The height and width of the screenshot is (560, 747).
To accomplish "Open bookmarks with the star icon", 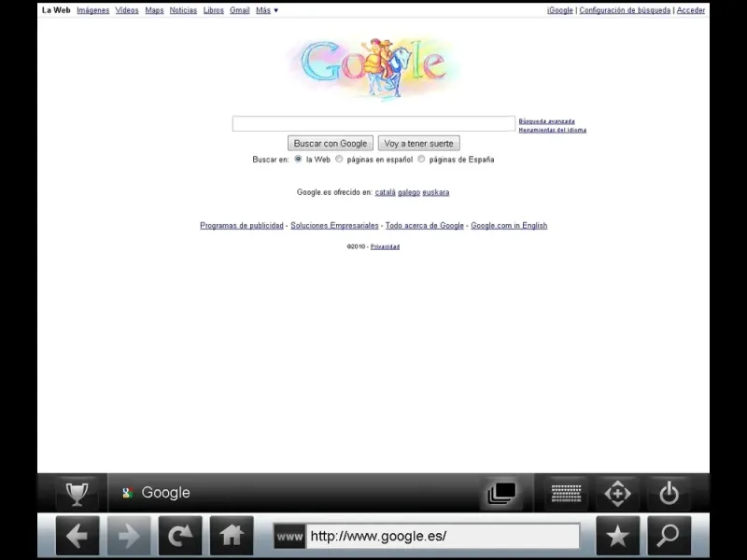I will (618, 536).
